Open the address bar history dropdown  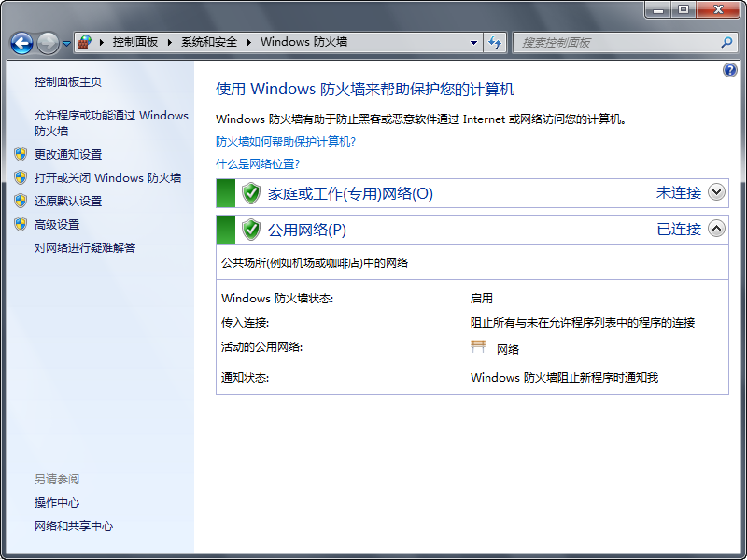474,43
